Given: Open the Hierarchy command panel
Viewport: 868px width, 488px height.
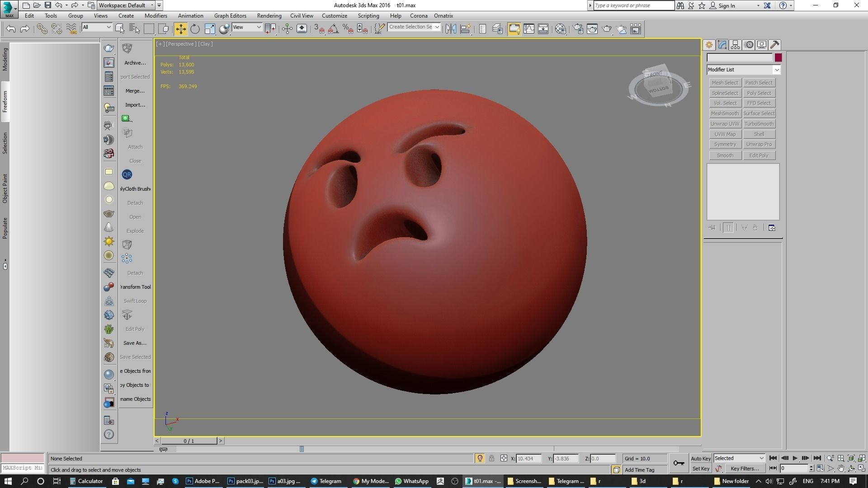Looking at the screenshot, I should 735,45.
